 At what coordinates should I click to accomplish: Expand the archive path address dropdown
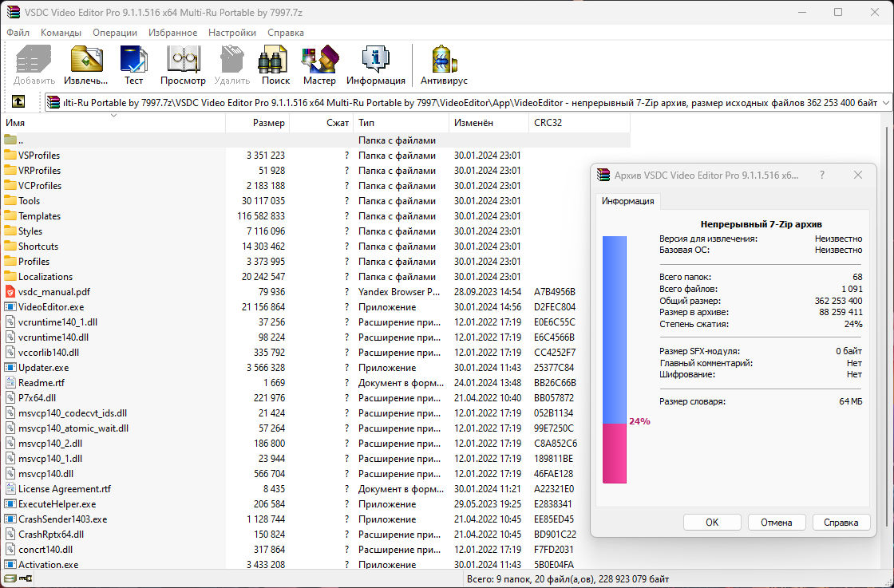(885, 103)
